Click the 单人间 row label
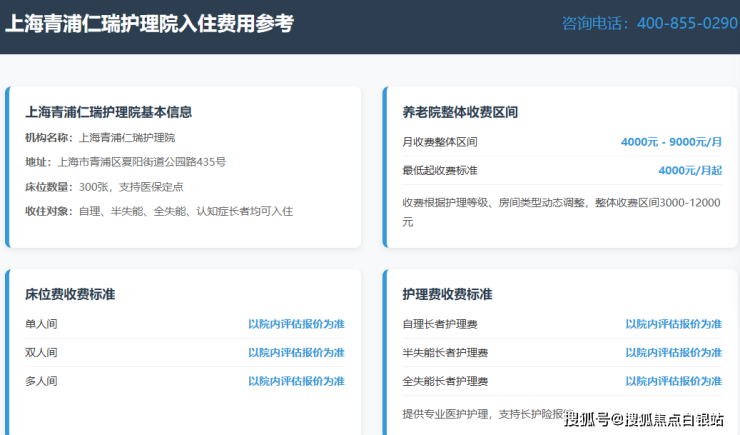Viewport: 740px width, 435px height. point(41,324)
